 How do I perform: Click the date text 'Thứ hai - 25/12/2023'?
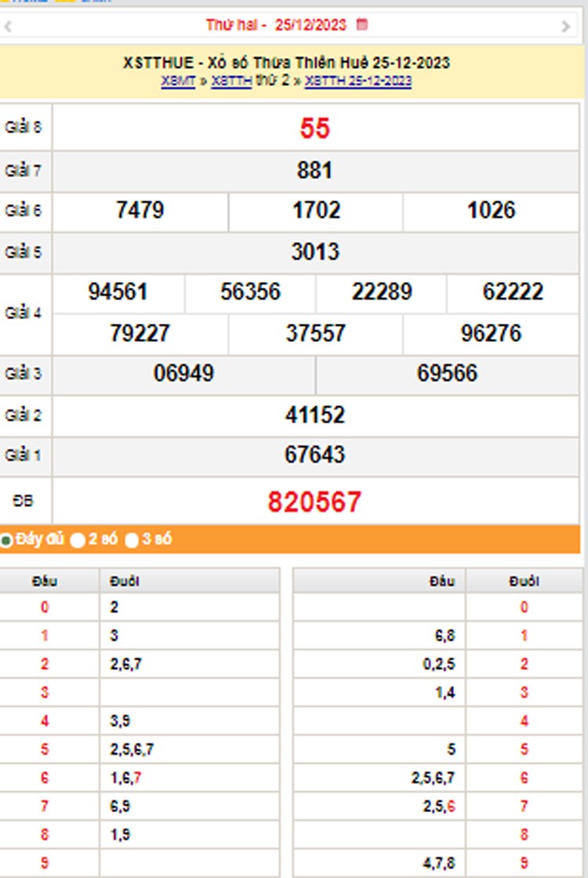point(275,25)
